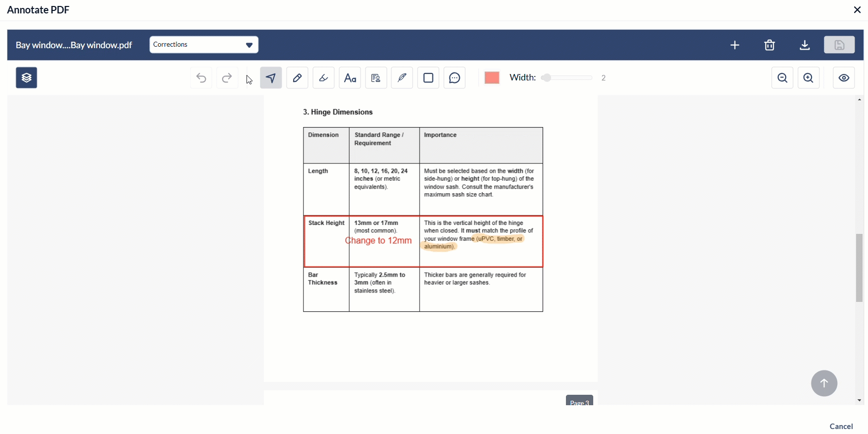Click the 'Thicker bars are generally required' text
Viewport: 868px width, 434px height.
pyautogui.click(x=475, y=275)
